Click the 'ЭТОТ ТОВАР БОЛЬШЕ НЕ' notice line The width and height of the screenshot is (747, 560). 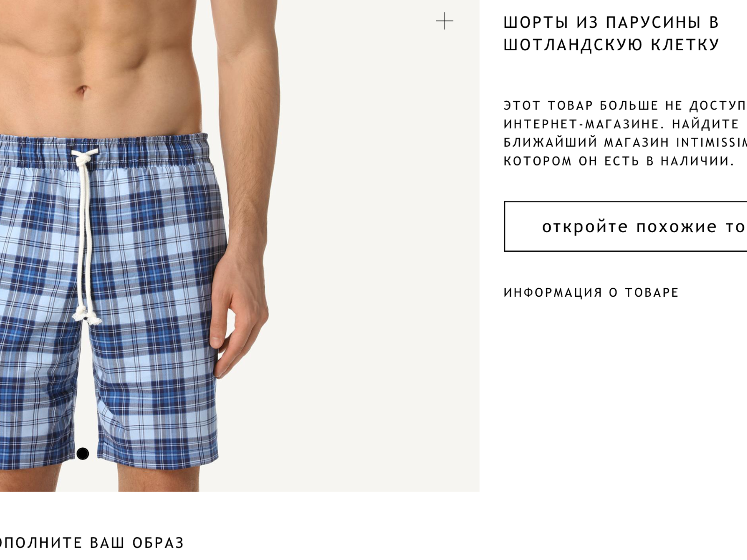[593, 105]
